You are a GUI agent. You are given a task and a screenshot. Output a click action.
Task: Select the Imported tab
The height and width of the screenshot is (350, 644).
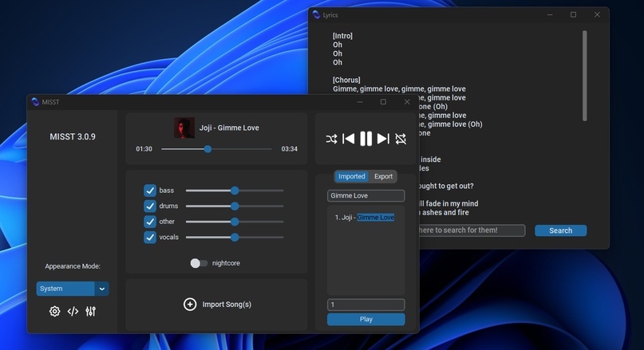click(352, 176)
